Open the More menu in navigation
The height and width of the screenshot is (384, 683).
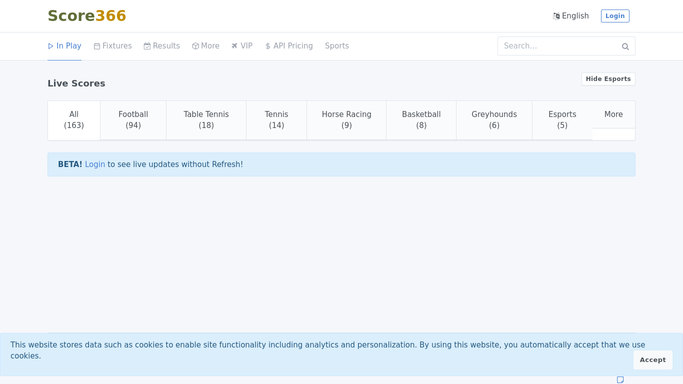[x=206, y=46]
